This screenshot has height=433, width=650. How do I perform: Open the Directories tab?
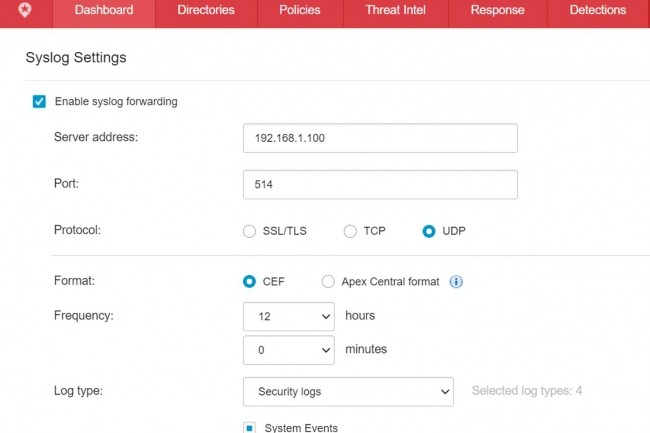pyautogui.click(x=206, y=11)
